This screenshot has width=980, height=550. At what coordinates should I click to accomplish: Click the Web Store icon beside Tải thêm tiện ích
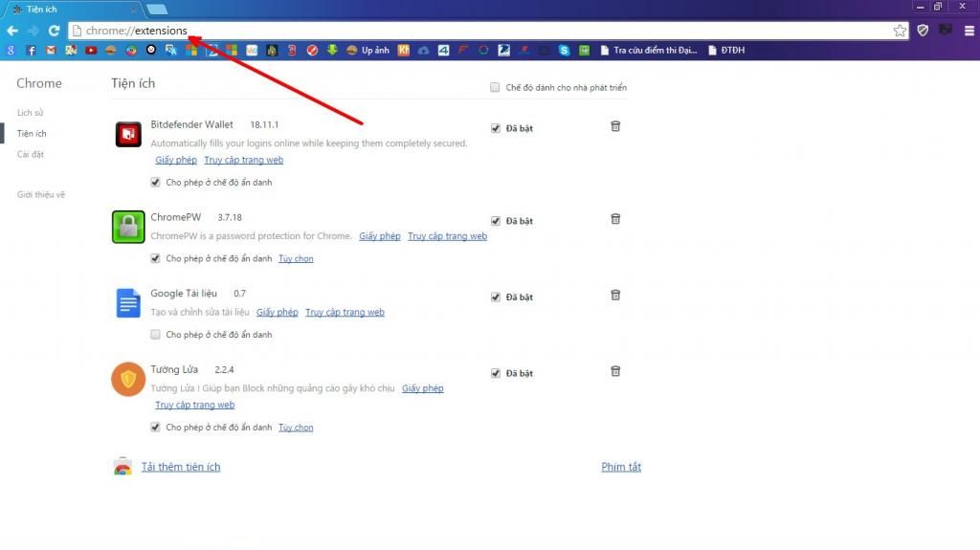pyautogui.click(x=122, y=467)
